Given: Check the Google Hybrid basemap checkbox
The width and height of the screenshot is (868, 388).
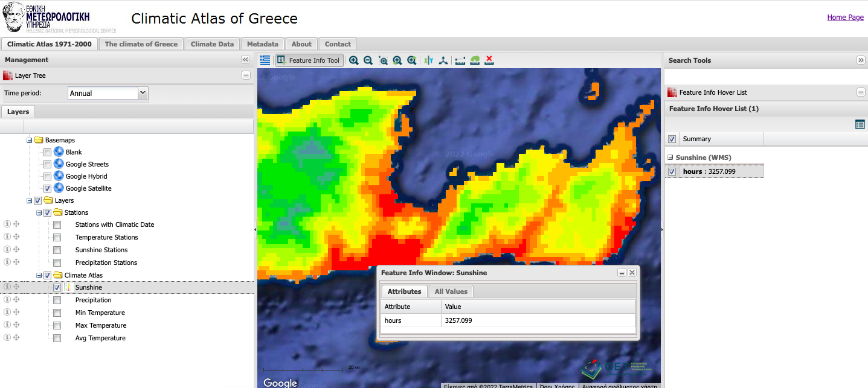Looking at the screenshot, I should click(48, 177).
